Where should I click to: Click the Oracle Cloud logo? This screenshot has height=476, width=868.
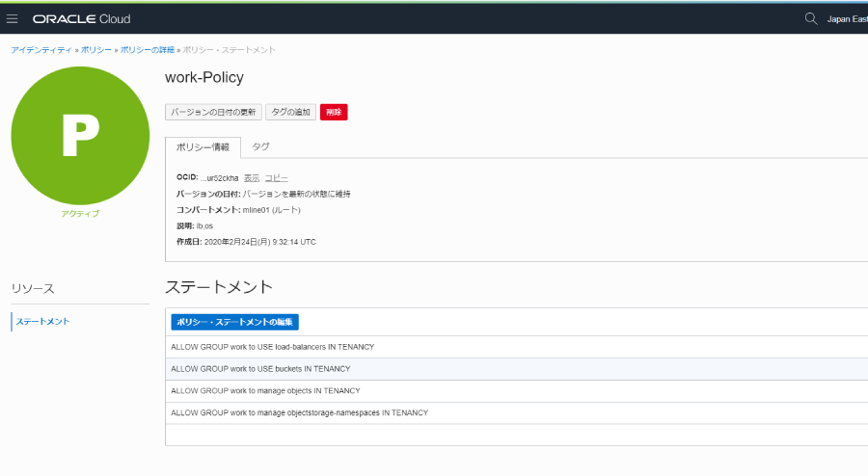(81, 19)
